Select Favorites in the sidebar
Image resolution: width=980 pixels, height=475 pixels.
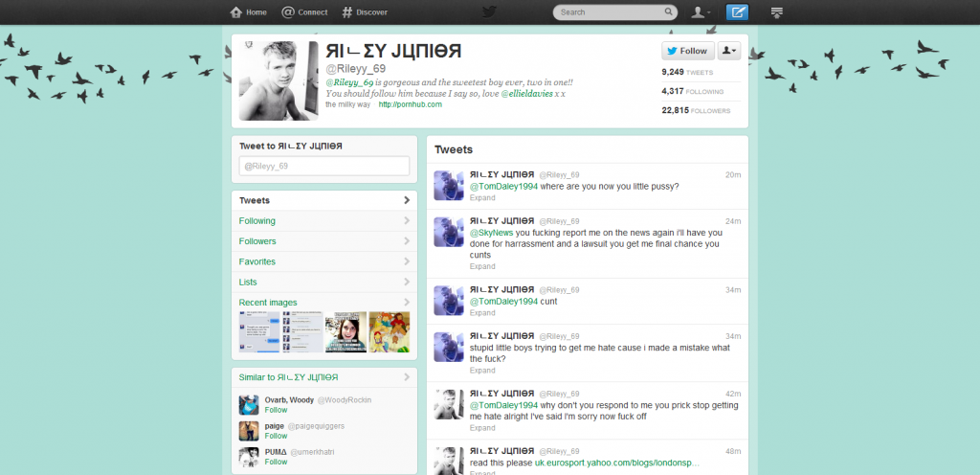pyautogui.click(x=324, y=261)
